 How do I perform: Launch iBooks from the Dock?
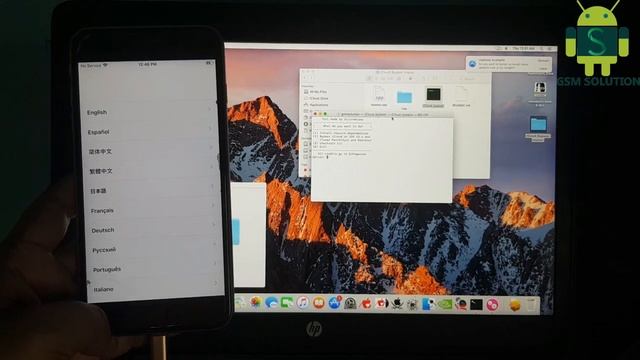pyautogui.click(x=318, y=303)
